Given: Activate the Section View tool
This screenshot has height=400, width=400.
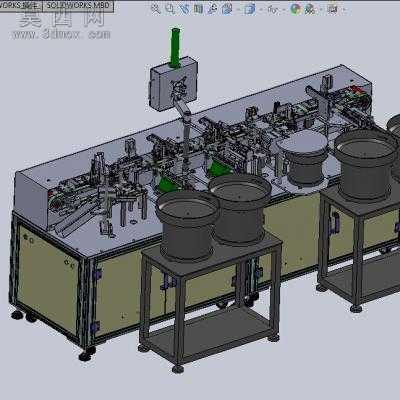Looking at the screenshot, I should pyautogui.click(x=198, y=9).
